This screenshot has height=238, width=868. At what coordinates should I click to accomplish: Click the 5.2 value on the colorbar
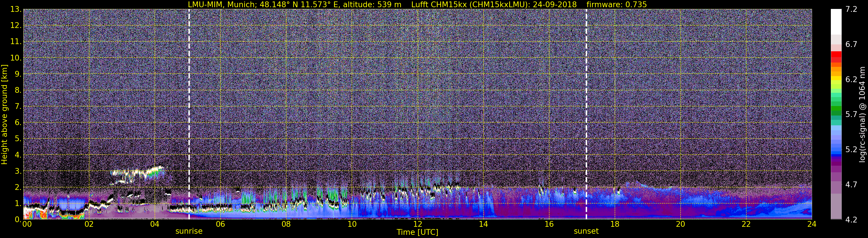pos(851,150)
